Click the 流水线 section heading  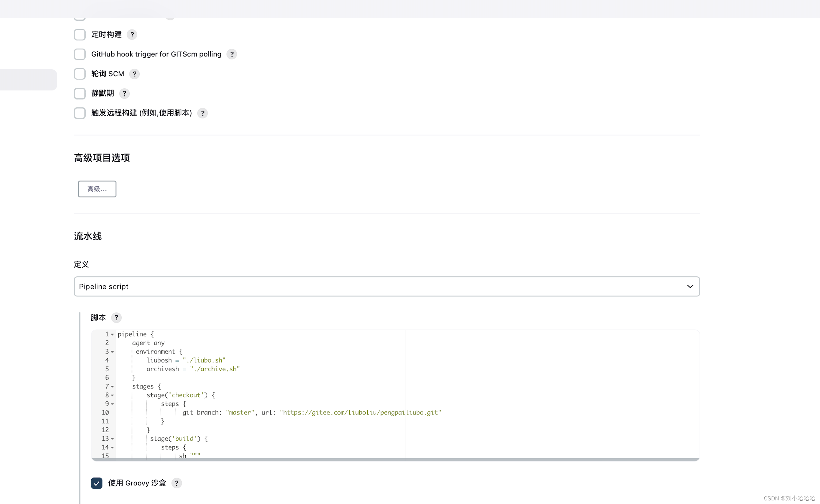(x=88, y=236)
